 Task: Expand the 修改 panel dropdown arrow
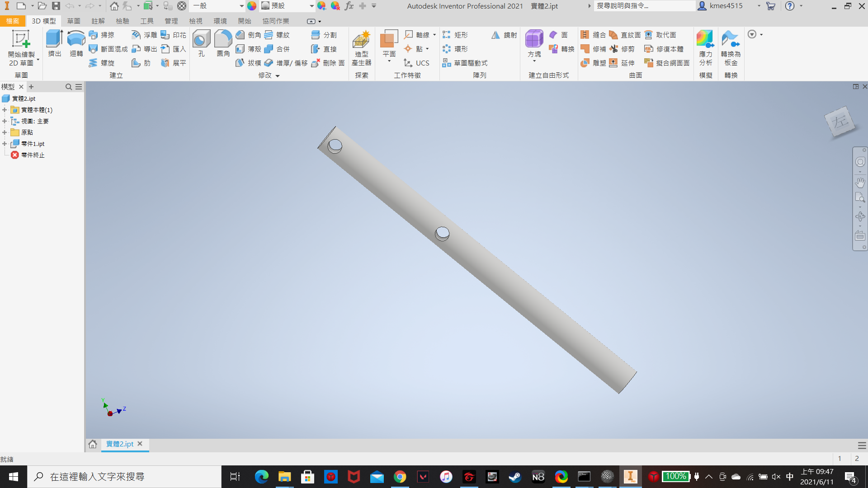(278, 76)
